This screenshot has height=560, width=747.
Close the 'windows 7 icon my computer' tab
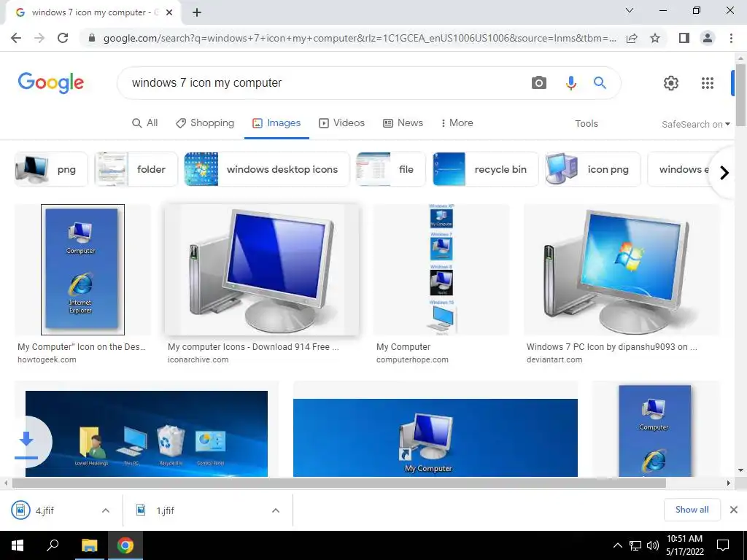pos(169,12)
